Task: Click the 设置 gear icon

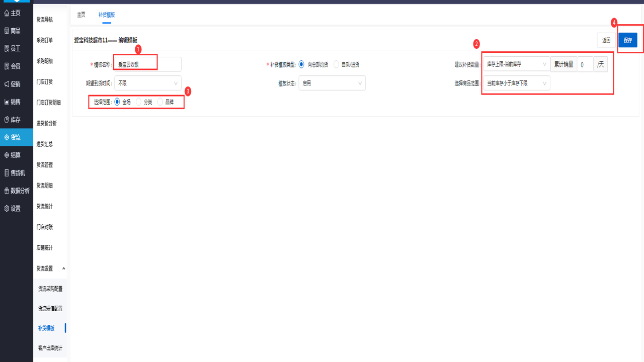Action: [7, 208]
